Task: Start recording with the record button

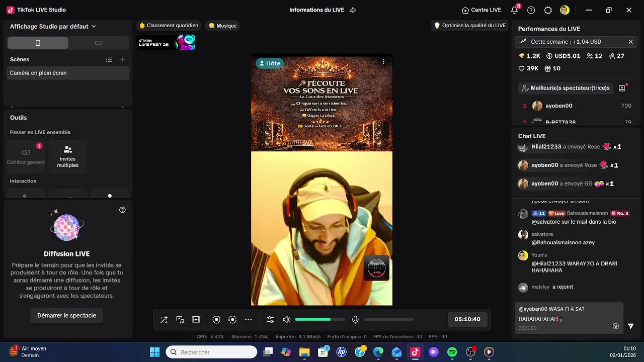Action: (216, 320)
